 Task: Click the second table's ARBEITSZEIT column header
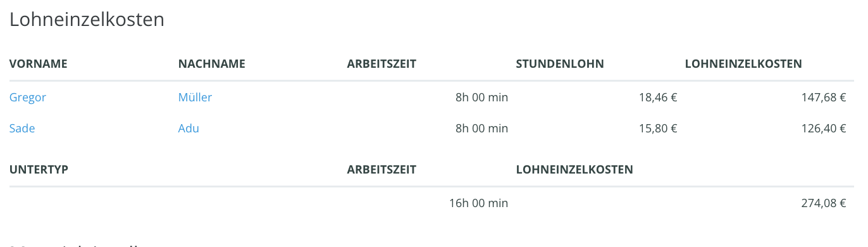(x=381, y=170)
